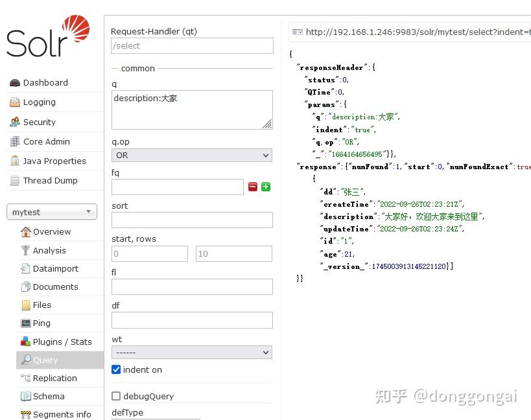This screenshot has height=420, width=531.
Task: Enable the debugQuery option
Action: pos(115,396)
